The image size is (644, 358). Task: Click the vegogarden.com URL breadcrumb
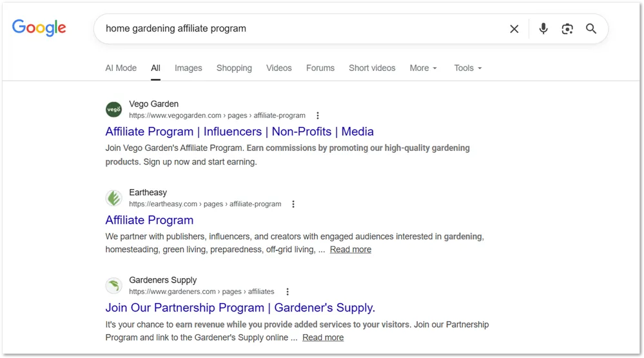pyautogui.click(x=217, y=115)
